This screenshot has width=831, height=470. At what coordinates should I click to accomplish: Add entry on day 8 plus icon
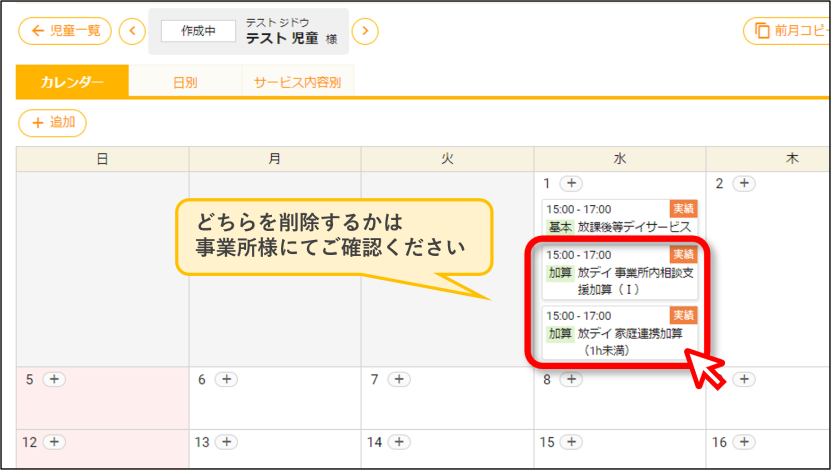pyautogui.click(x=571, y=379)
